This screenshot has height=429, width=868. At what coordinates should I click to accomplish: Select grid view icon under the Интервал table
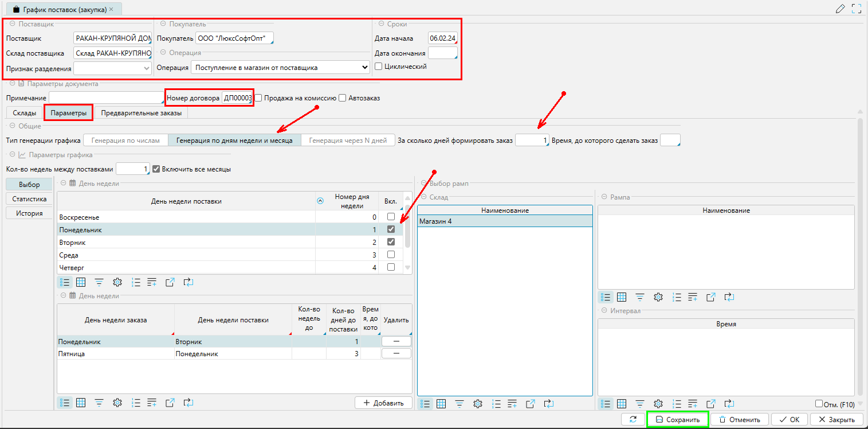point(622,404)
